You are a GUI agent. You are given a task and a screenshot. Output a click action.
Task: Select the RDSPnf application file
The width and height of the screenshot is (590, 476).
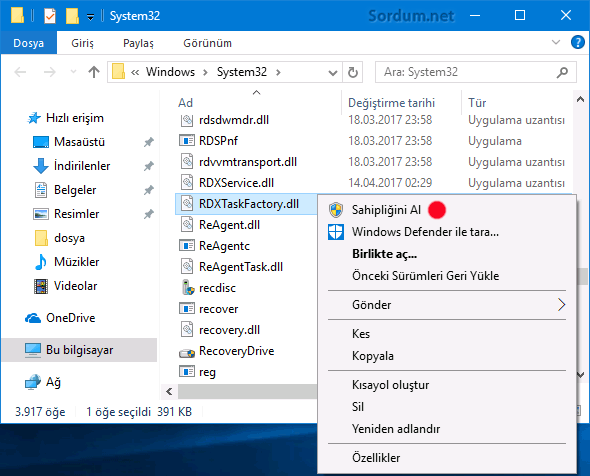coord(218,141)
